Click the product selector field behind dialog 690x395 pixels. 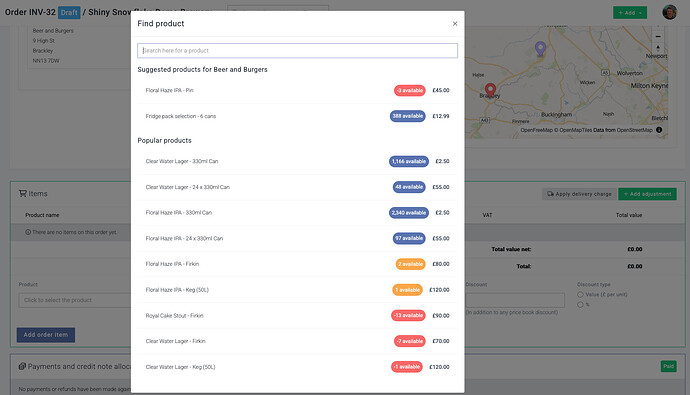coord(75,300)
